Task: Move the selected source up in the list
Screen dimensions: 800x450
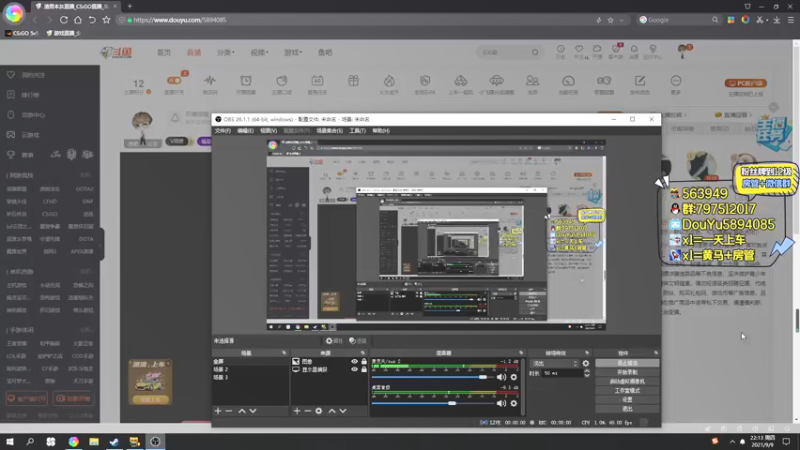Action: coord(332,411)
